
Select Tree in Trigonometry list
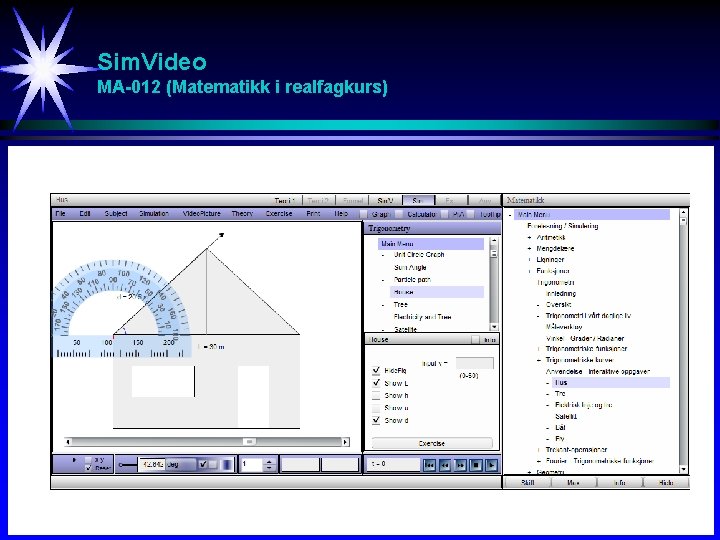[x=400, y=305]
